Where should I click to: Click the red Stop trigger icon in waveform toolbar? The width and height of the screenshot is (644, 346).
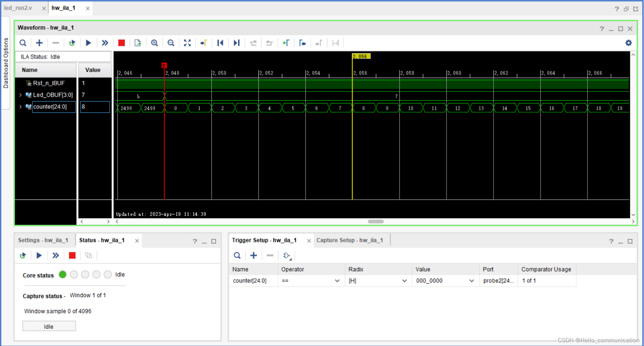[122, 43]
